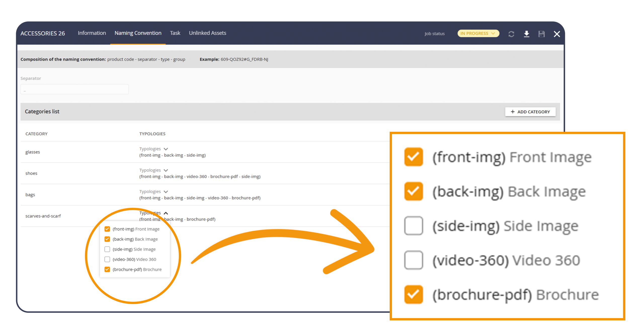
Task: Click the save floppy disk icon
Action: tap(541, 34)
